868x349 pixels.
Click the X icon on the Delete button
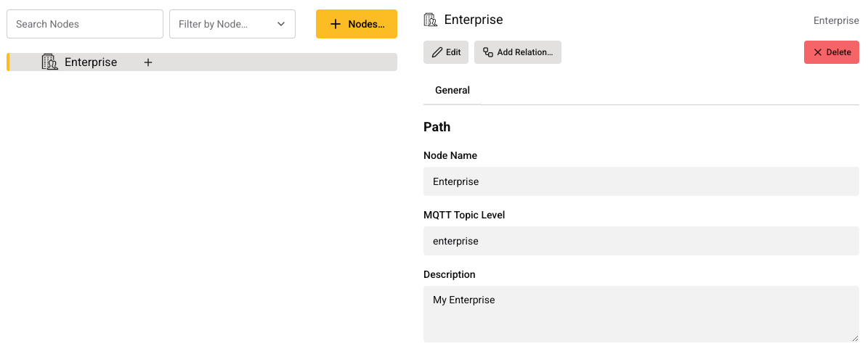(x=818, y=52)
